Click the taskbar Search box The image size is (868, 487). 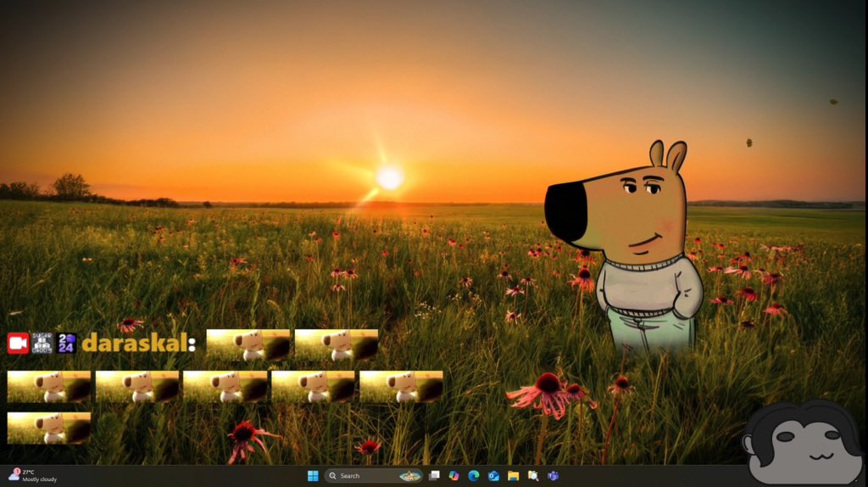[374, 476]
